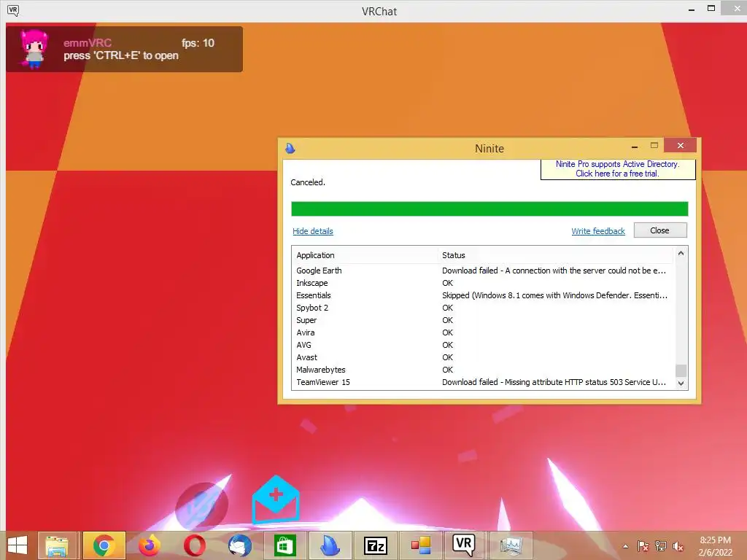Image resolution: width=747 pixels, height=560 pixels.
Task: Select the Inkscape row
Action: click(x=483, y=283)
